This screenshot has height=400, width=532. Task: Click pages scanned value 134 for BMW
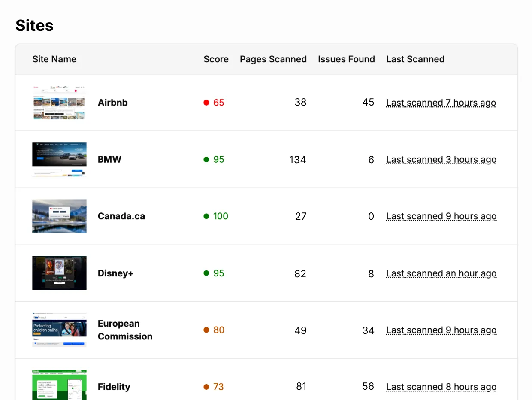click(298, 160)
